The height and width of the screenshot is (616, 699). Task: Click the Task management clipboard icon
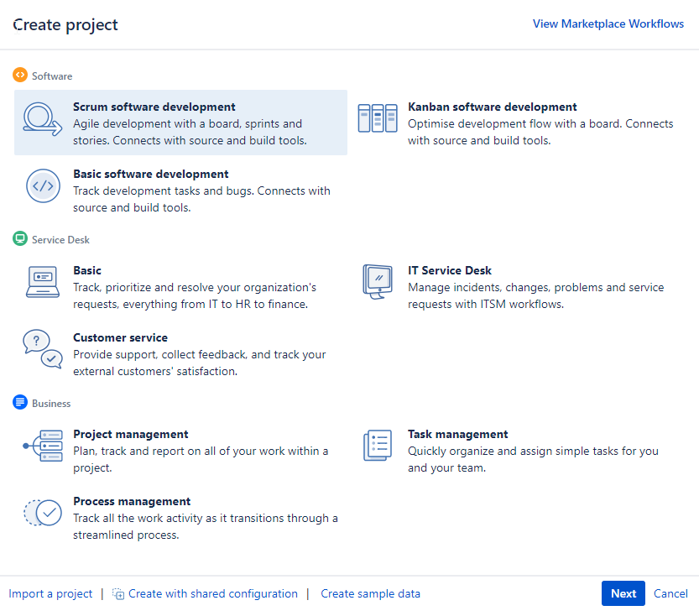coord(378,445)
